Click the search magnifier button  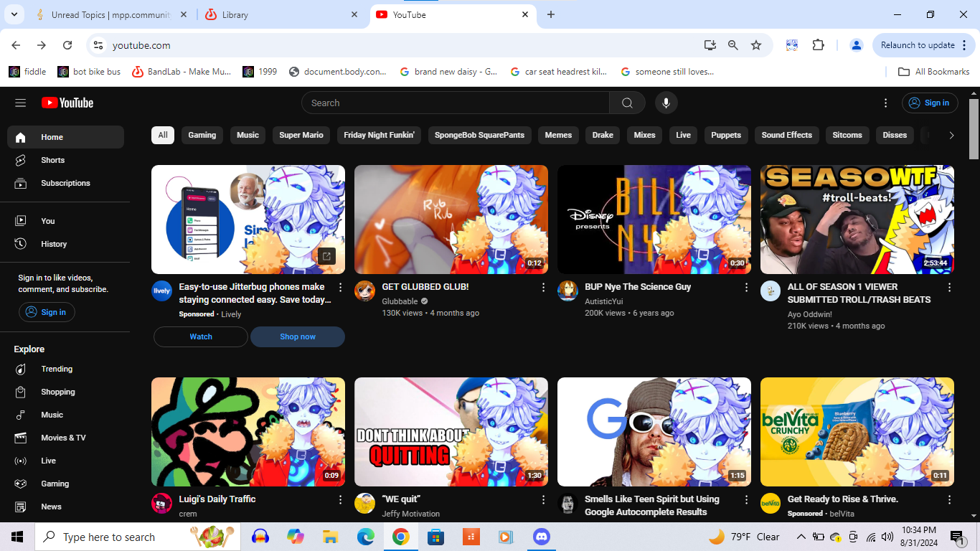[627, 103]
